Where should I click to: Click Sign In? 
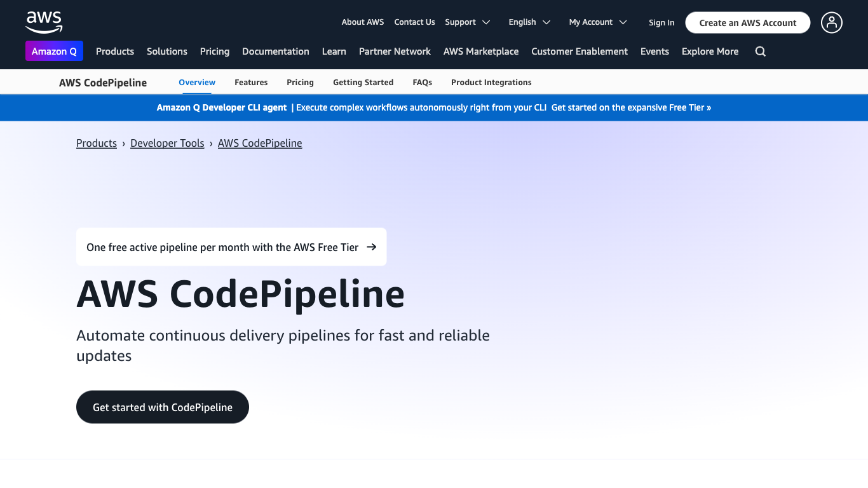[x=661, y=23]
